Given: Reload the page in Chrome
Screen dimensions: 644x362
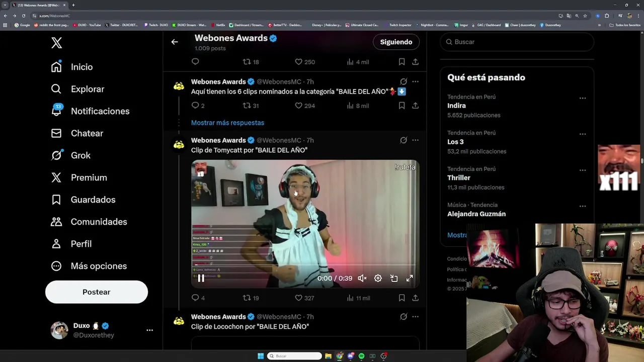Looking at the screenshot, I should point(23,16).
